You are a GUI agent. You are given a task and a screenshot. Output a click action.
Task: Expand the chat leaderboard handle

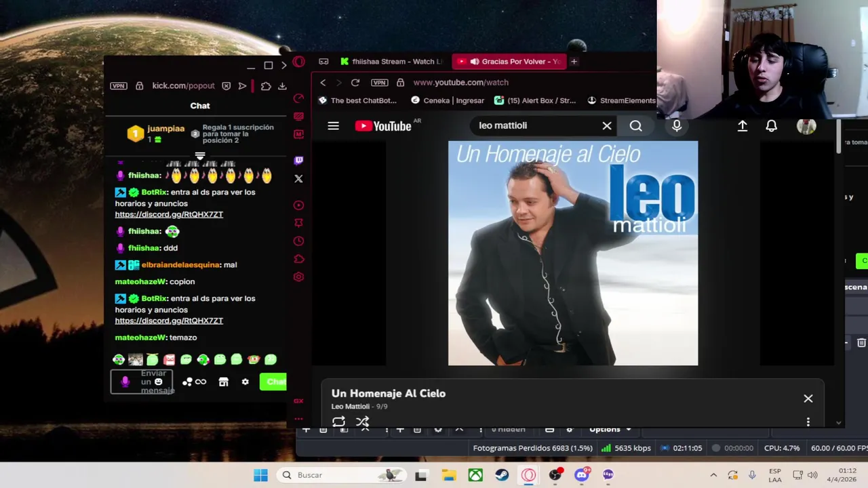click(200, 157)
